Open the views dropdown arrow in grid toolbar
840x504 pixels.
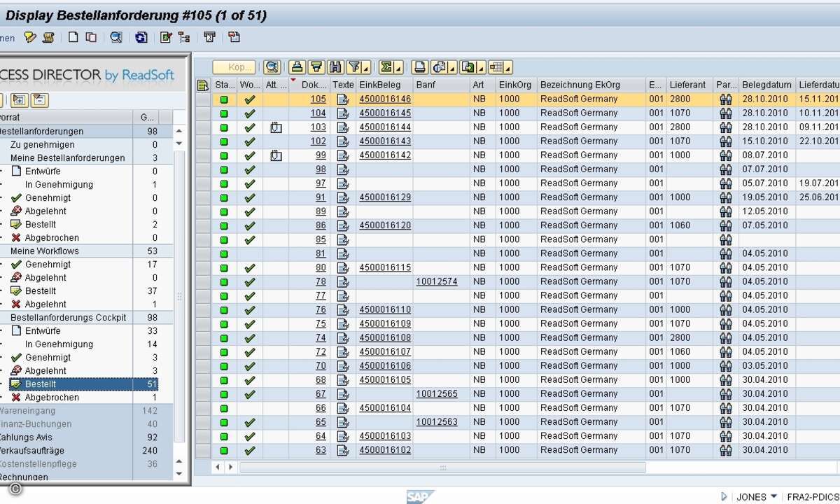(x=452, y=68)
